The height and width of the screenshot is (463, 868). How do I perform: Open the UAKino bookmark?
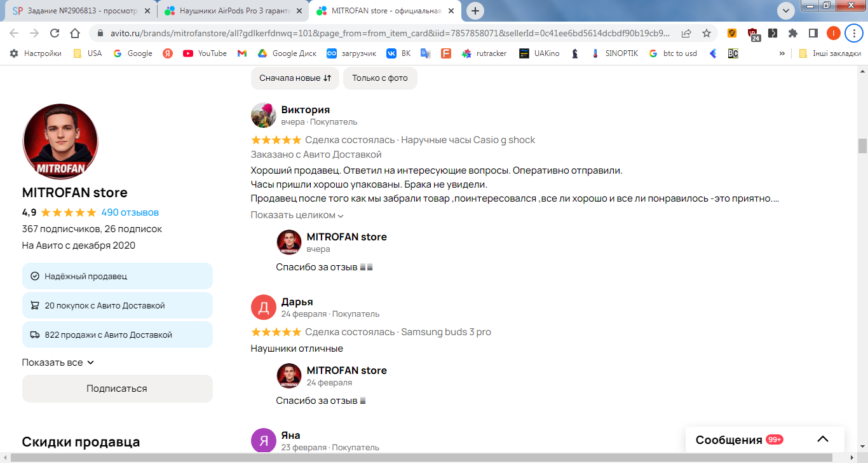tap(539, 53)
